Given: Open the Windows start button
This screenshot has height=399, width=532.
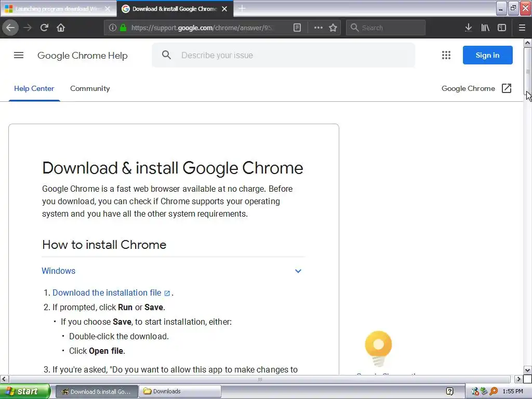Looking at the screenshot, I should (25, 391).
